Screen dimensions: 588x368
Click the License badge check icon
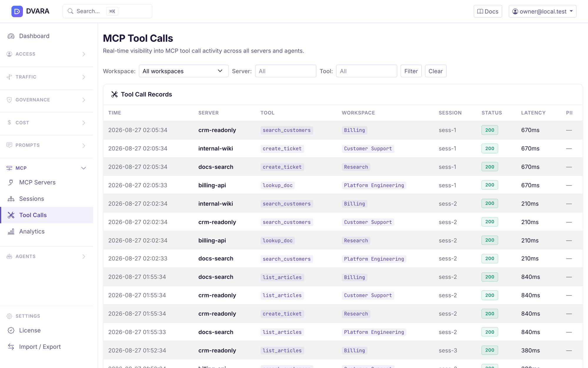pos(11,330)
